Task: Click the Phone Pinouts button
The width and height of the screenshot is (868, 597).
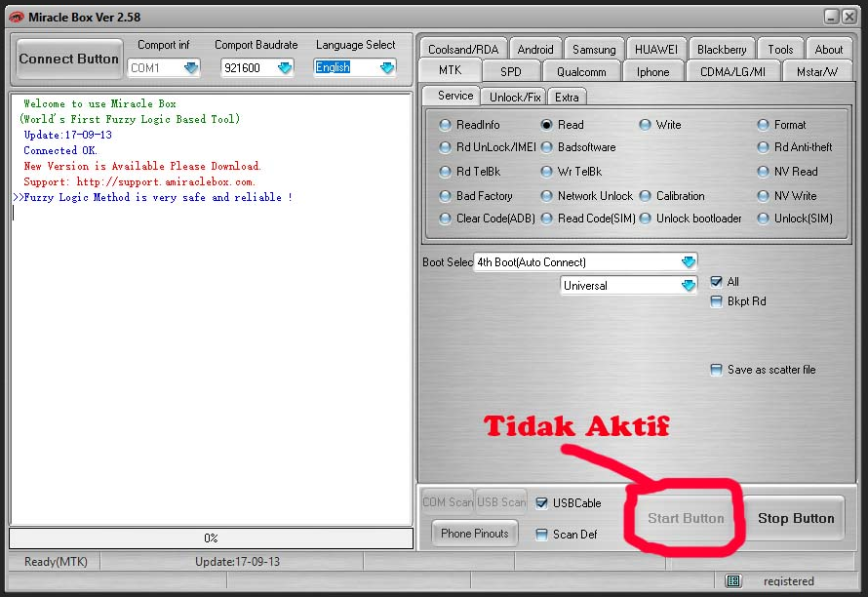Action: [474, 534]
